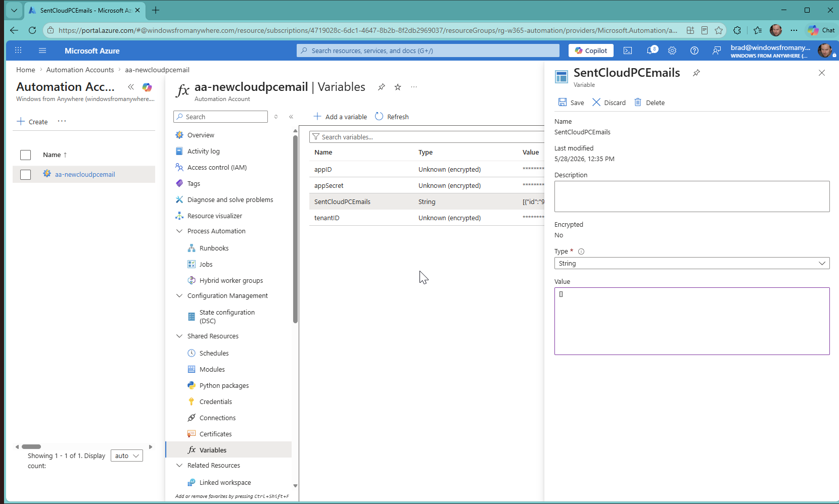Click the Search variables filter box
This screenshot has height=504, width=839.
(x=427, y=137)
